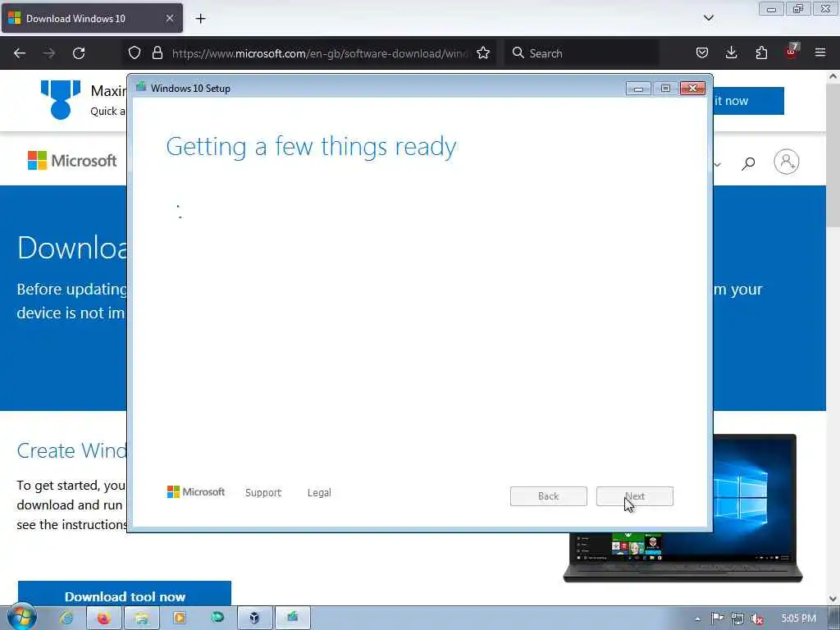Click the Firefox Search box
This screenshot has width=840, height=630.
(x=582, y=53)
